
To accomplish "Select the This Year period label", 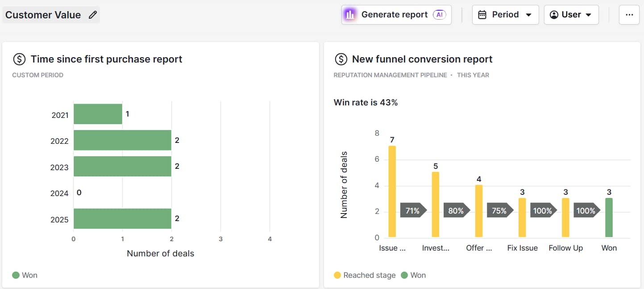I will [473, 75].
